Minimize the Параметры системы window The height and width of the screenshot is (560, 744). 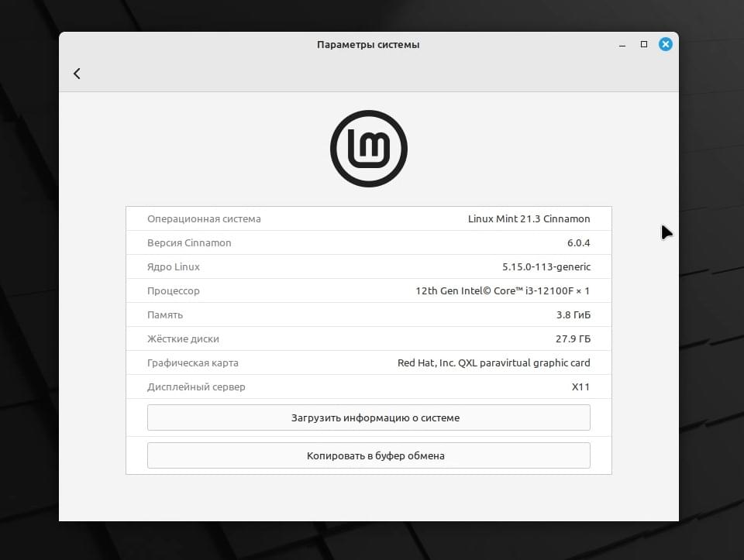(x=622, y=45)
